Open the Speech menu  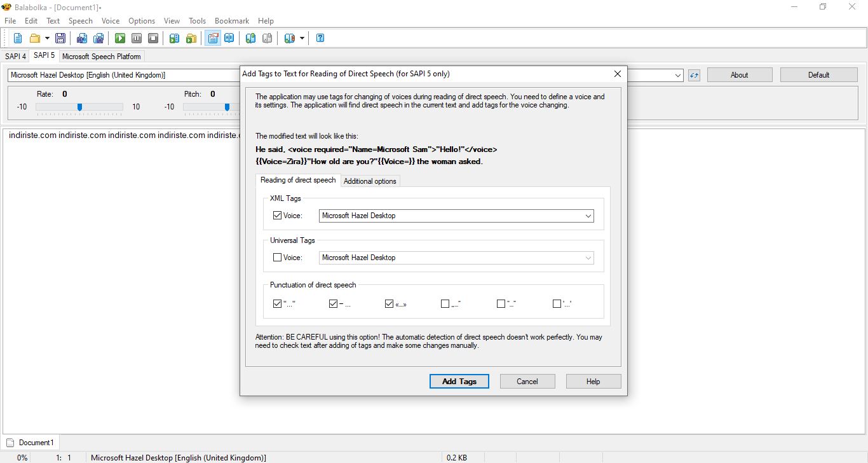click(81, 21)
